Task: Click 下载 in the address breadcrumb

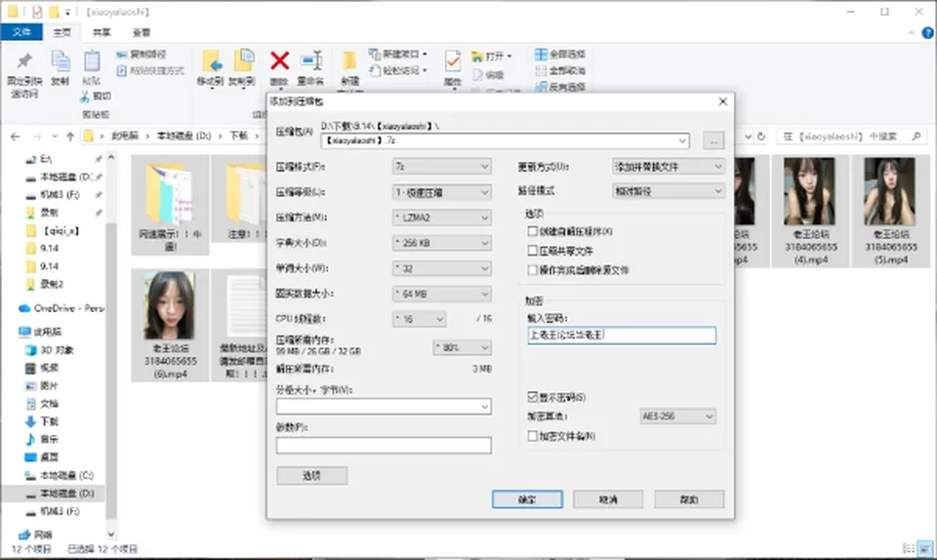Action: coord(239,137)
